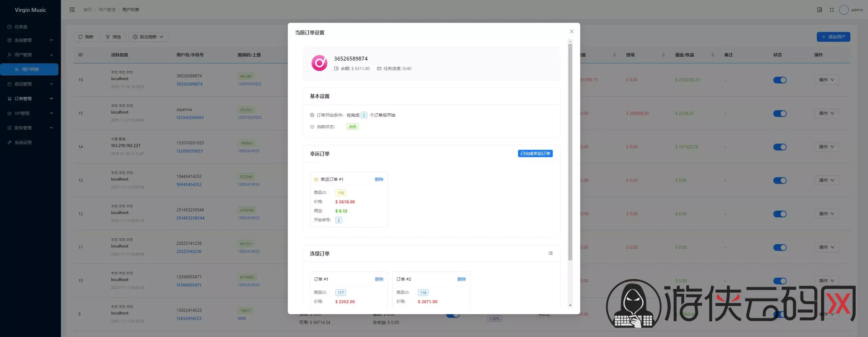Click the dialog's vertical scrollbar
The width and height of the screenshot is (868, 337).
(570, 153)
